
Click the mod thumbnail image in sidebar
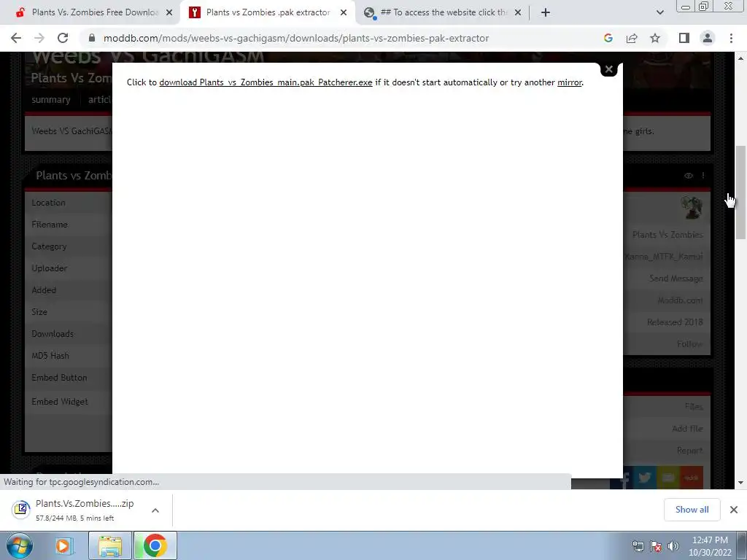692,208
